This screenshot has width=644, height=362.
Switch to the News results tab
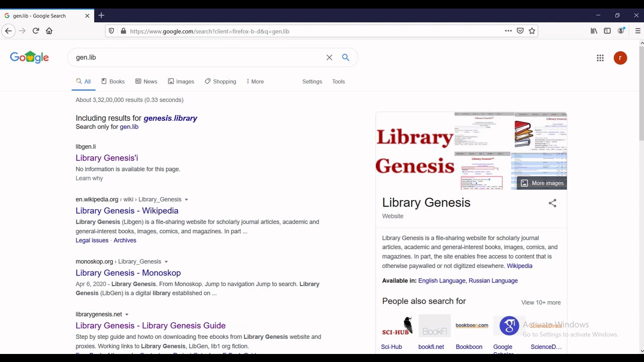tap(146, 81)
